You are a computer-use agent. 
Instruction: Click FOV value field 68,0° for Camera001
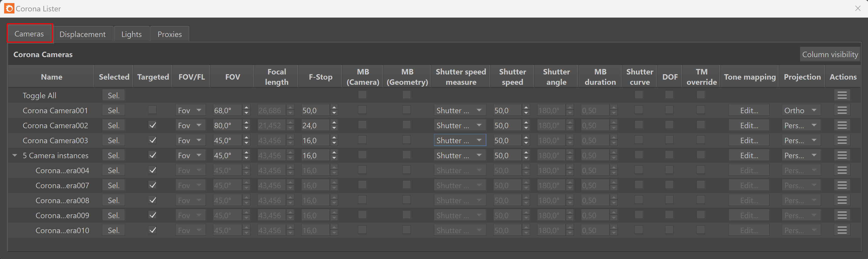tap(227, 110)
